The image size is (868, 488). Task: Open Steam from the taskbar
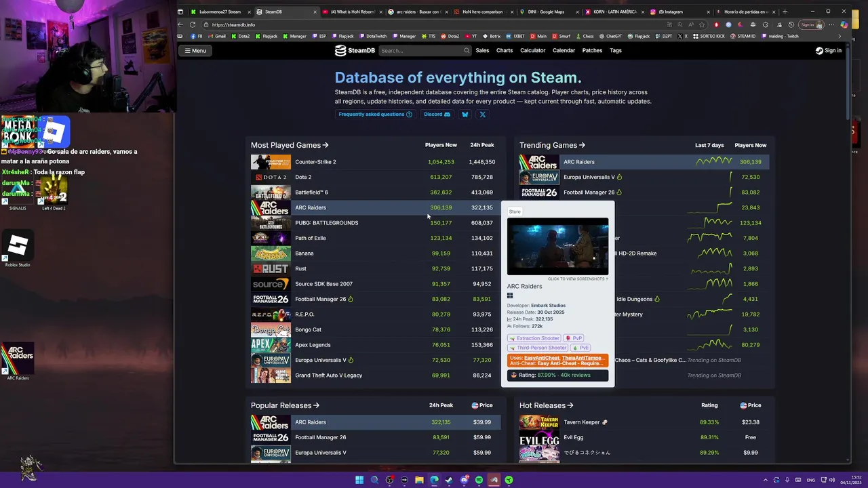[x=449, y=480]
